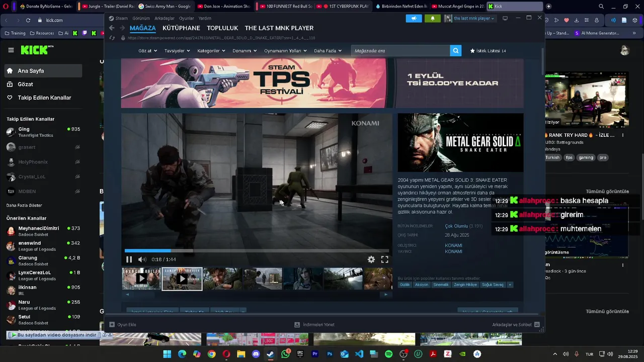The image size is (644, 362).
Task: Select the Gizlilik tag
Action: (405, 285)
